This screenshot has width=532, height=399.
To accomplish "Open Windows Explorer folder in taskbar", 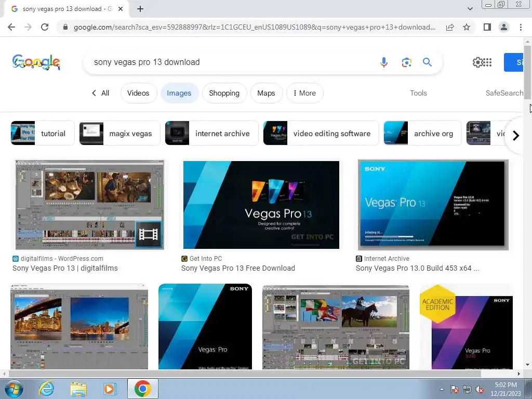I will (78, 389).
